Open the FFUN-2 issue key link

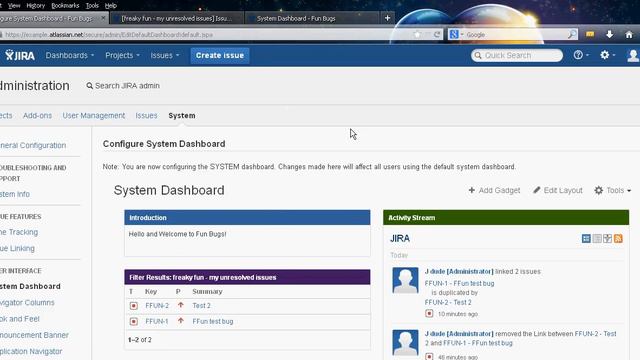coord(157,306)
